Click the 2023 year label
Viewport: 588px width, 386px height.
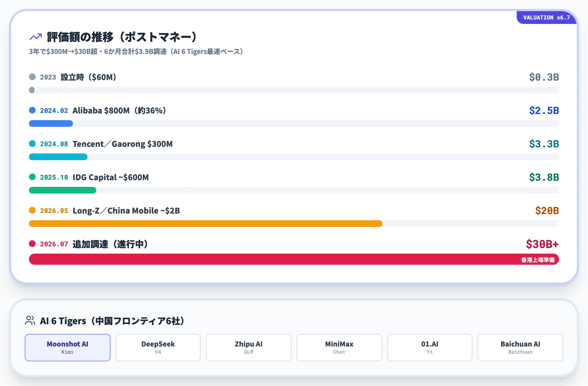pos(48,77)
